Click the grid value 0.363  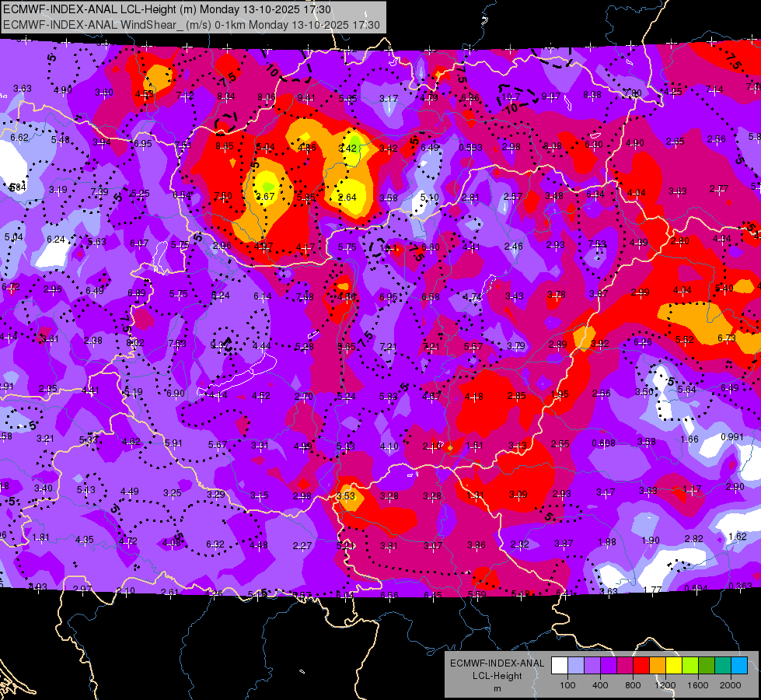pos(740,586)
